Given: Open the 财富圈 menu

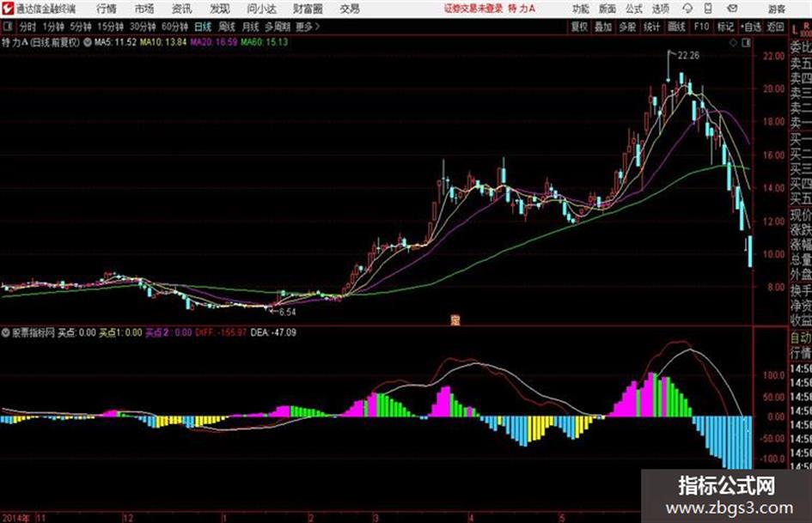Looking at the screenshot, I should pyautogui.click(x=308, y=9).
